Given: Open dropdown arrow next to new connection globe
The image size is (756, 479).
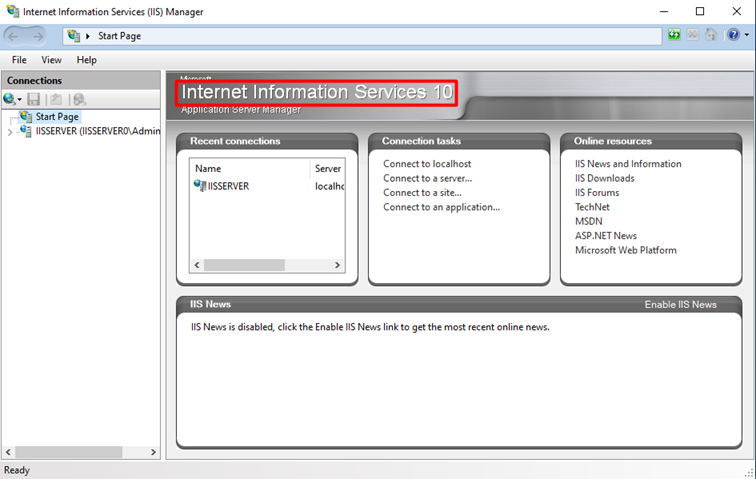Looking at the screenshot, I should click(x=19, y=100).
